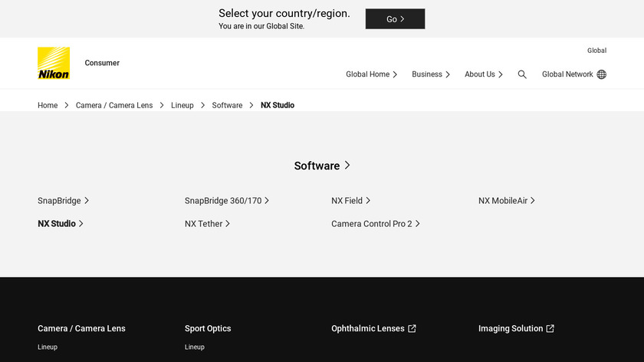Open SnapBridge 360/170 page
Viewport: 644px width, 362px height.
[x=227, y=200]
